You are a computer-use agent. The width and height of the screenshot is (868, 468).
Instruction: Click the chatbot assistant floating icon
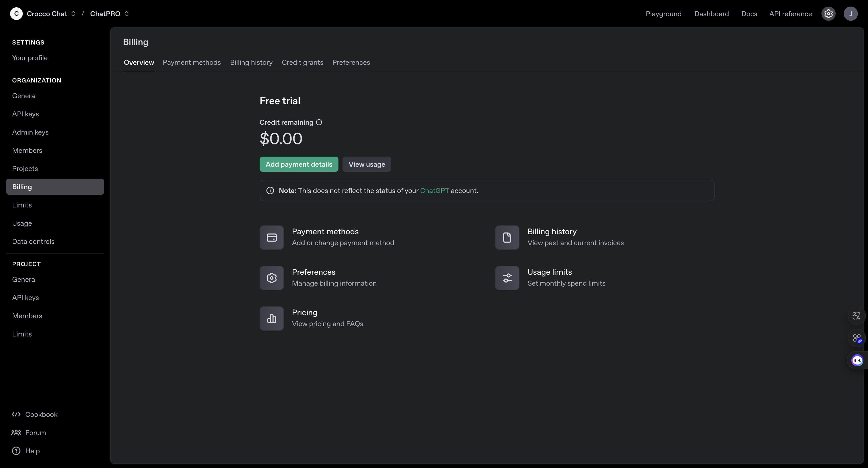pyautogui.click(x=857, y=360)
